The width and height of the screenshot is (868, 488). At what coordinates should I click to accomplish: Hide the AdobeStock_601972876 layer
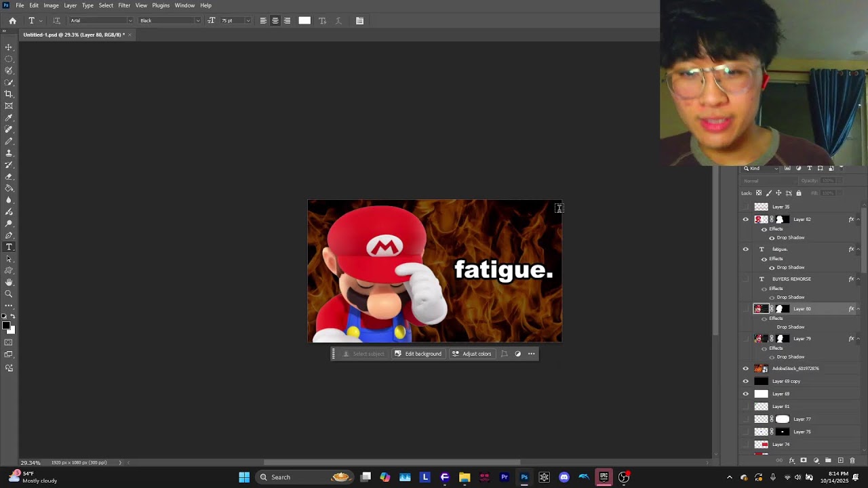746,369
